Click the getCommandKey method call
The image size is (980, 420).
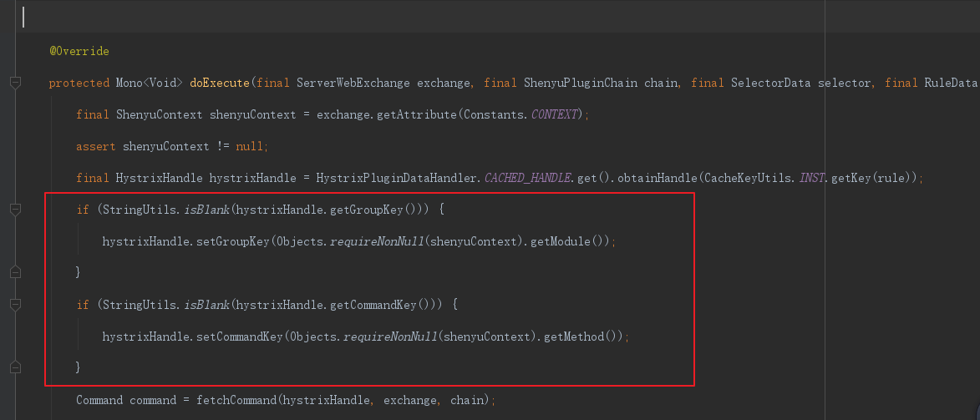click(373, 305)
